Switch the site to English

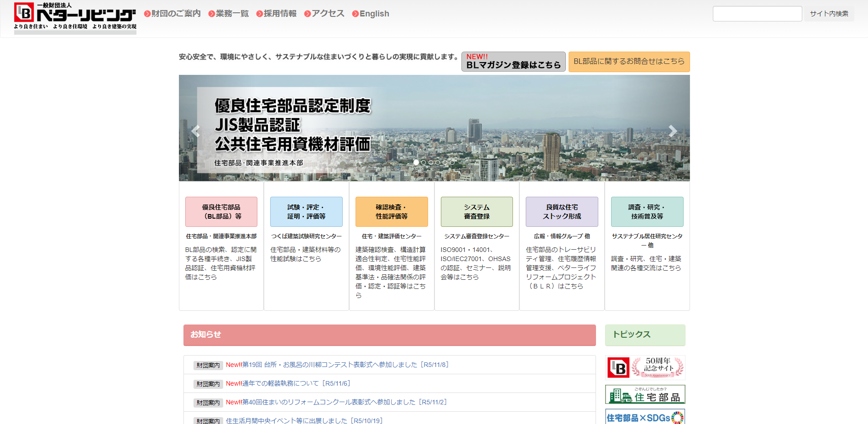coord(374,13)
